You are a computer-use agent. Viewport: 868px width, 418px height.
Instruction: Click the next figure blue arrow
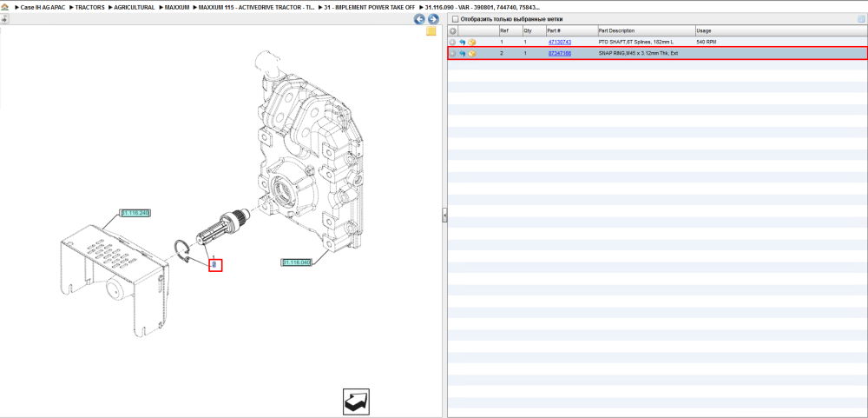(x=433, y=19)
